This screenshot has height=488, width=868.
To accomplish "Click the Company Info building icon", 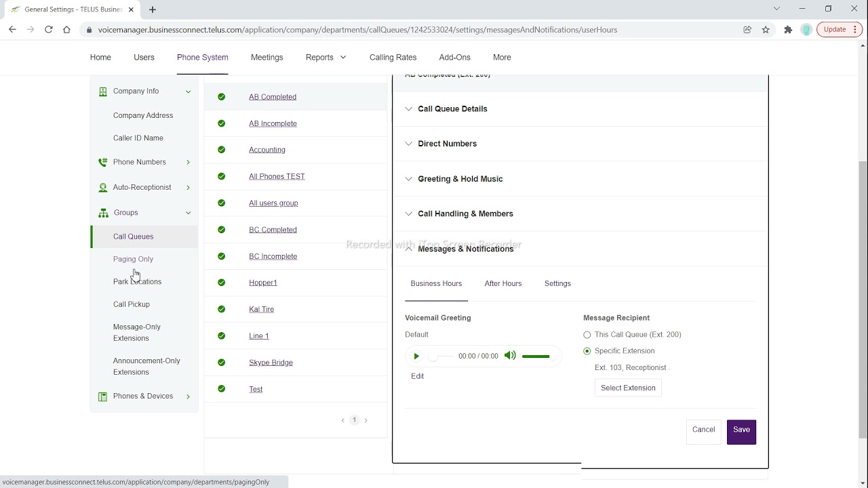I will click(103, 91).
